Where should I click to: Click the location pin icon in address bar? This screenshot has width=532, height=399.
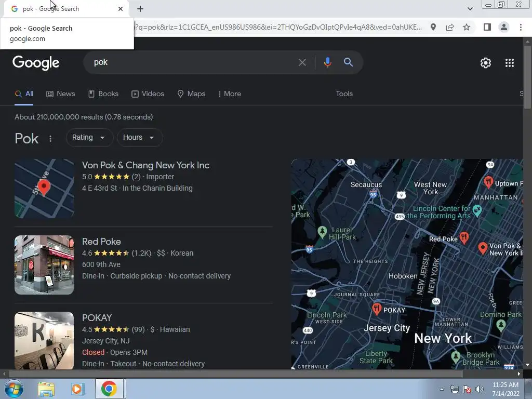pyautogui.click(x=433, y=27)
